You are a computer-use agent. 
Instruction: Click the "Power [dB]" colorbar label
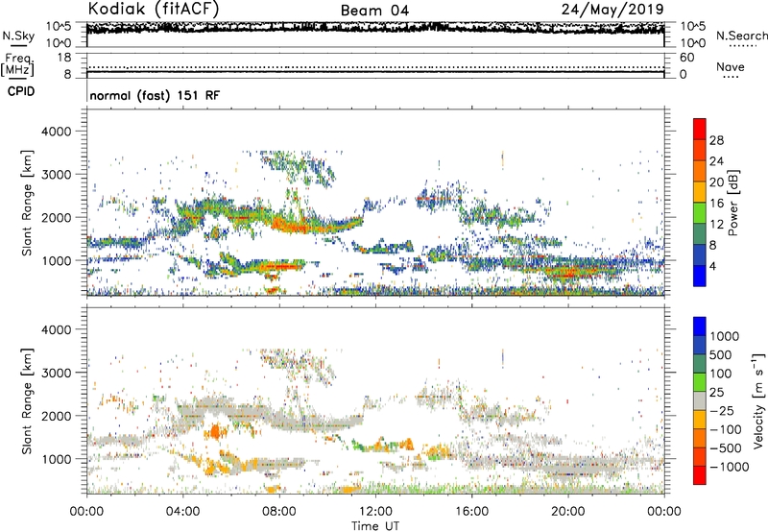click(732, 203)
